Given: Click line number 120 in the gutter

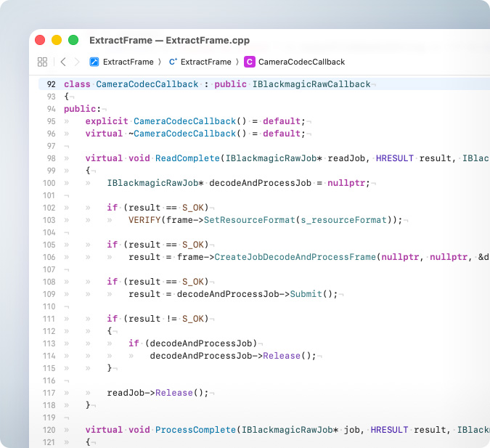Looking at the screenshot, I should (49, 430).
